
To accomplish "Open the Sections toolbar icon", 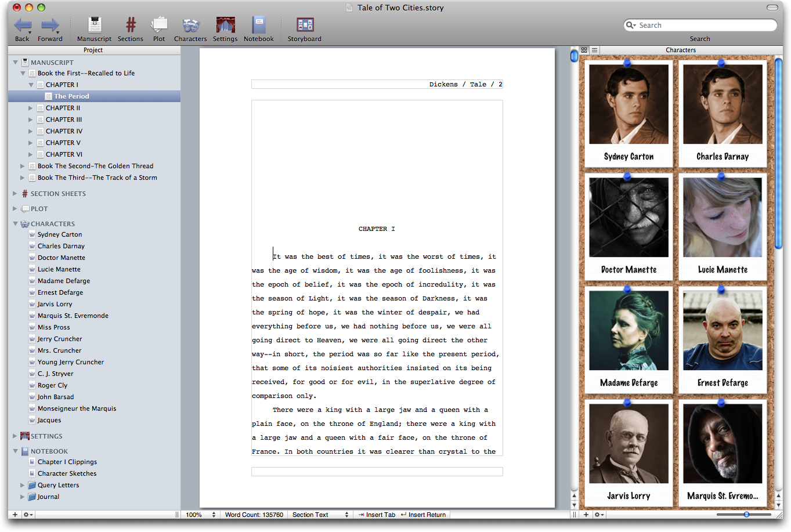I will [x=131, y=26].
